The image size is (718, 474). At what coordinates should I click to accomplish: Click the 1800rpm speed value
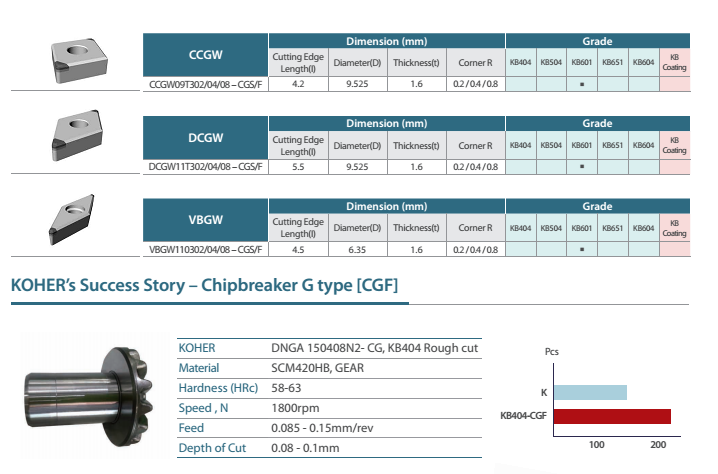click(295, 408)
